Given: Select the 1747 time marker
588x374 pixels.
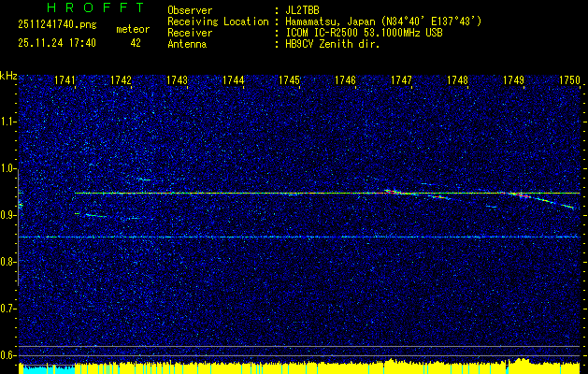Looking at the screenshot, I should pyautogui.click(x=401, y=81).
